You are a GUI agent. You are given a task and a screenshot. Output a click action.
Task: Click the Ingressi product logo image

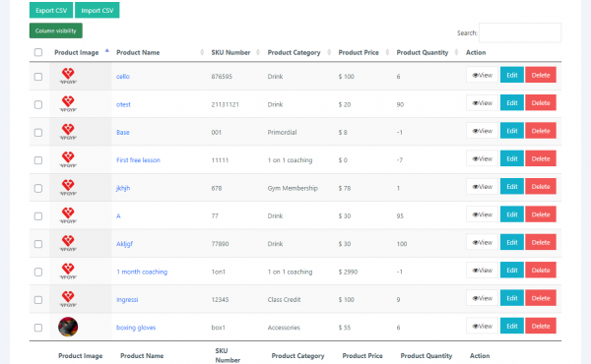pyautogui.click(x=68, y=299)
